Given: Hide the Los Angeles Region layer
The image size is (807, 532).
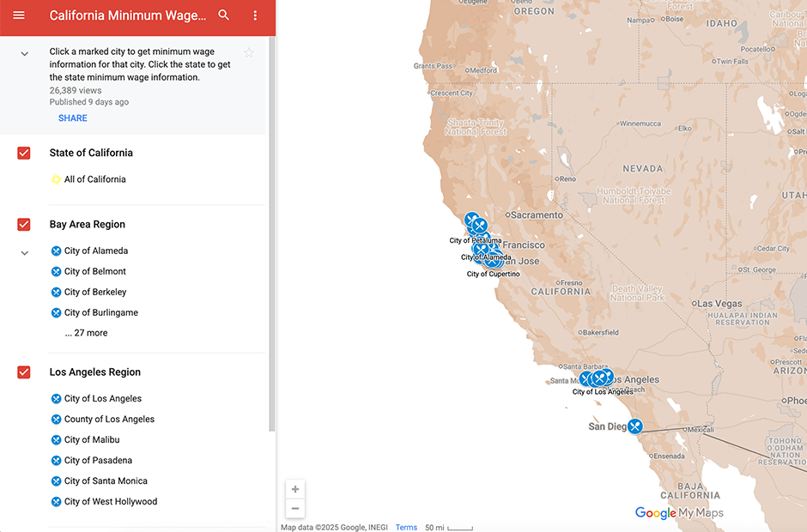Looking at the screenshot, I should [24, 372].
